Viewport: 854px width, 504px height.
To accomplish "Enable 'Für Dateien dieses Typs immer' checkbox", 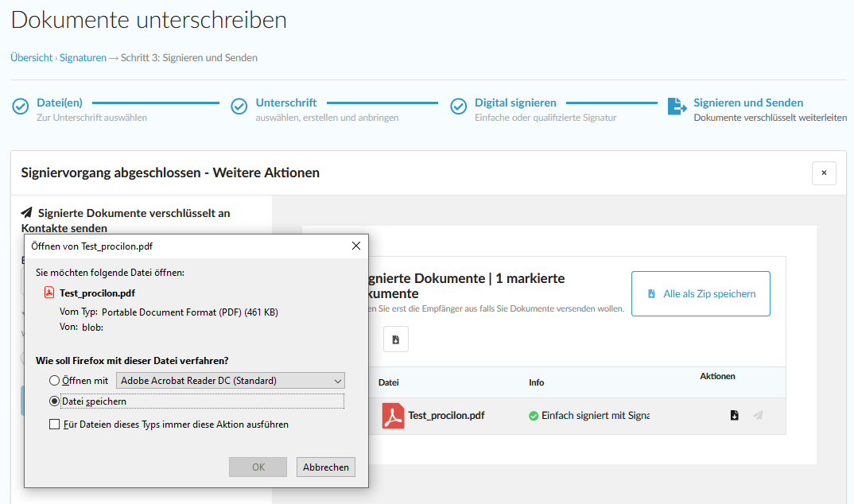I will click(55, 425).
